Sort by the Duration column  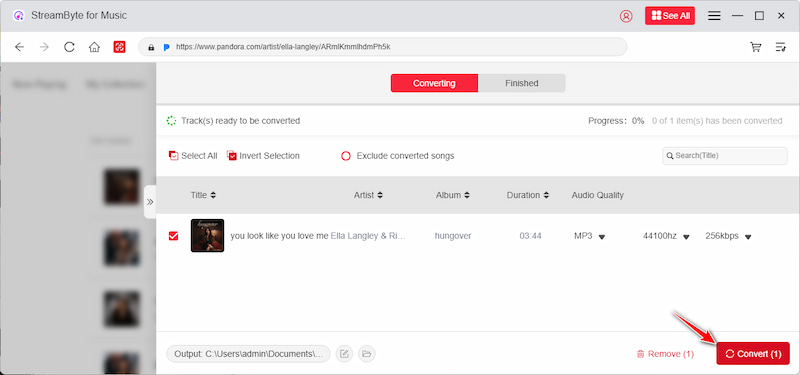[528, 195]
